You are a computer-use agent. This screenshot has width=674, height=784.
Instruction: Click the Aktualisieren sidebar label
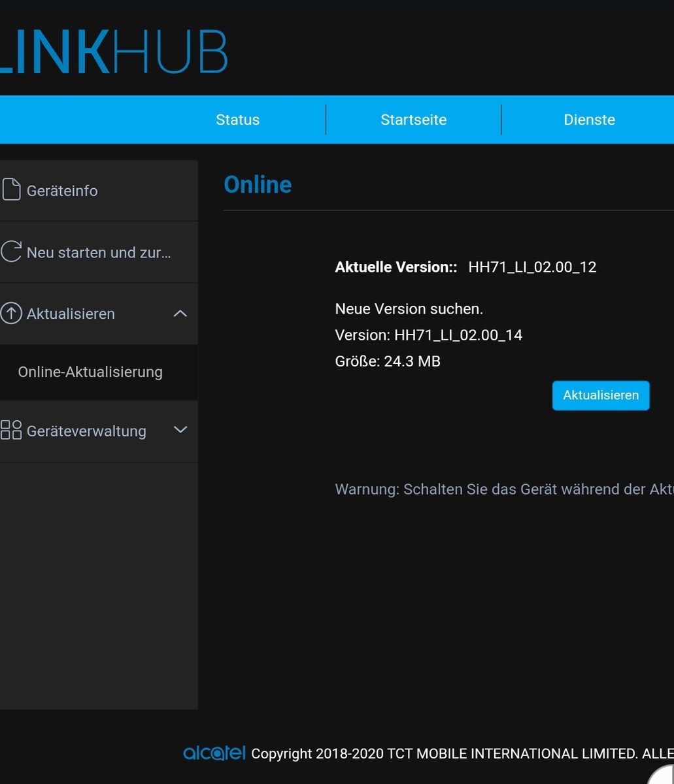[71, 314]
